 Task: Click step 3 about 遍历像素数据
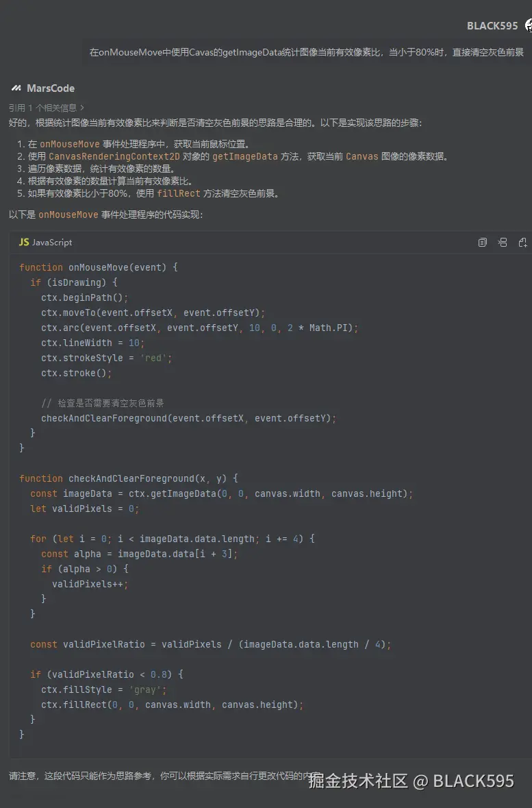(x=102, y=169)
